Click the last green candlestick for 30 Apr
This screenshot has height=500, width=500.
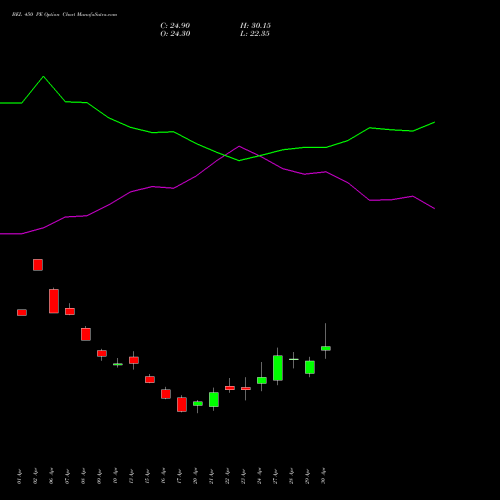click(x=326, y=348)
